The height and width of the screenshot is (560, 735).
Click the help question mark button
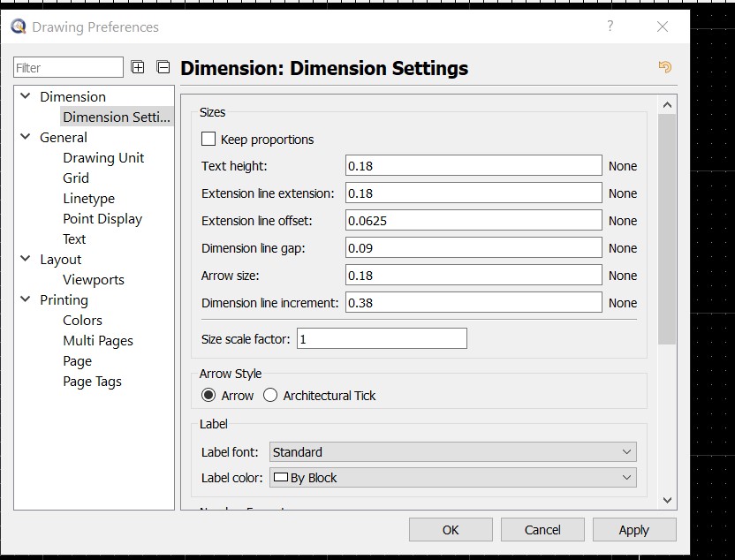point(610,26)
